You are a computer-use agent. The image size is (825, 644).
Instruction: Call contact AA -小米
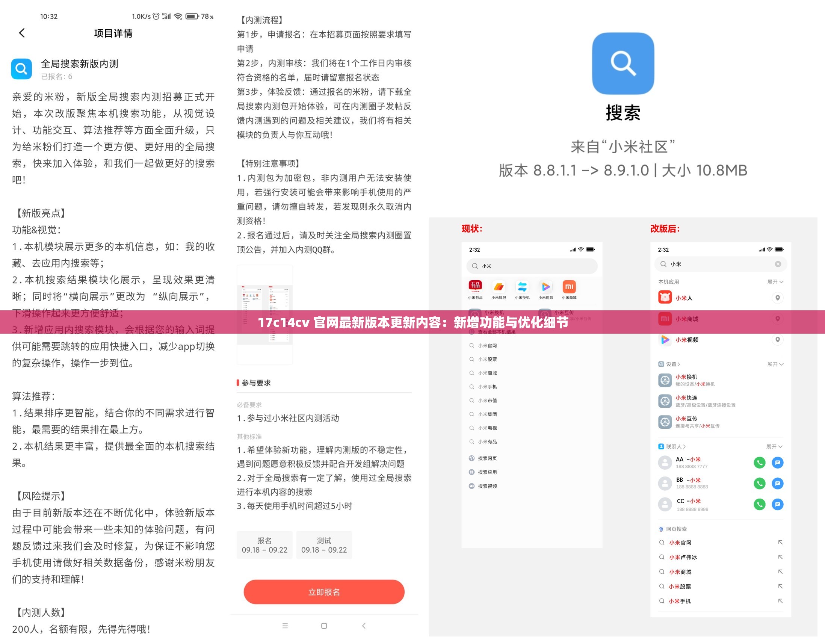pyautogui.click(x=759, y=462)
